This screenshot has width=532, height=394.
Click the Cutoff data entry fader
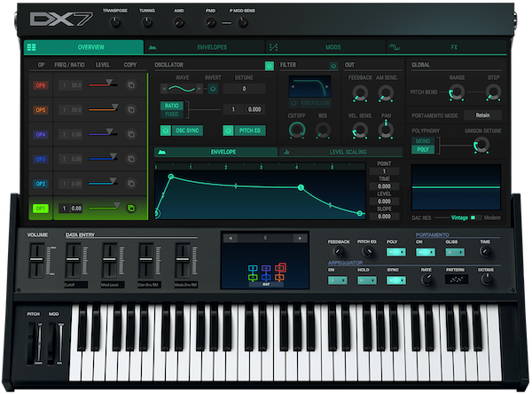[x=73, y=259]
